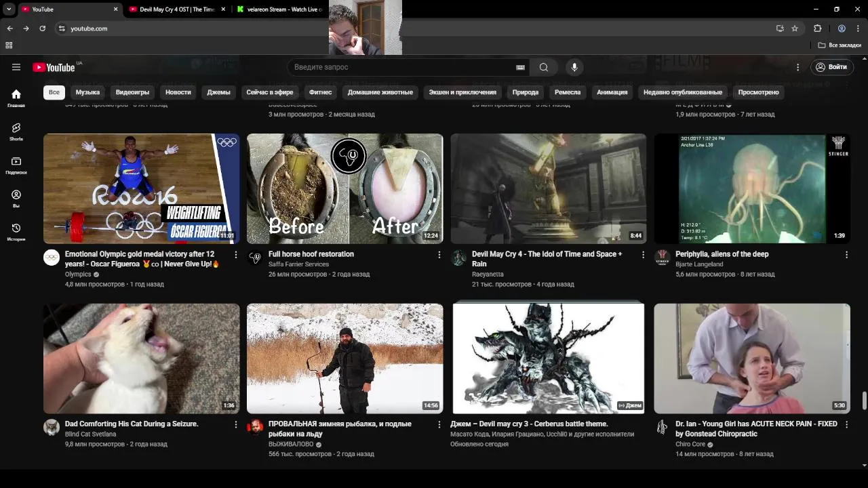Open Подписки subscriptions in sidebar
Viewport: 868px width, 488px height.
pyautogui.click(x=16, y=165)
